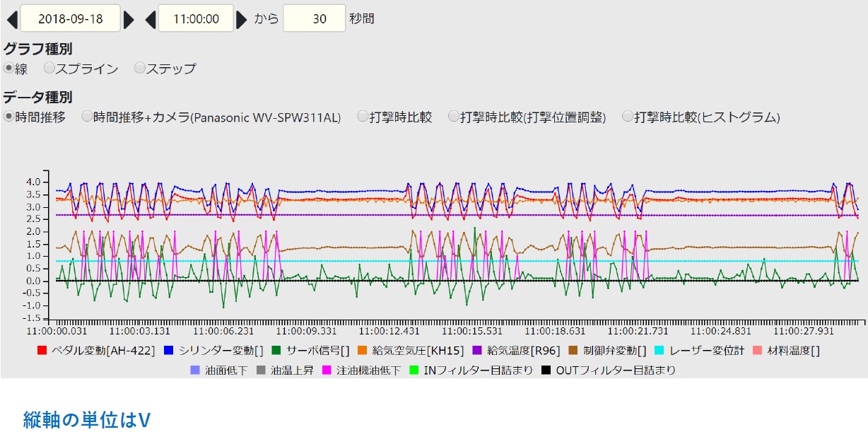Click x-axis label 11:00:18.631
This screenshot has height=432, width=868.
point(556,330)
